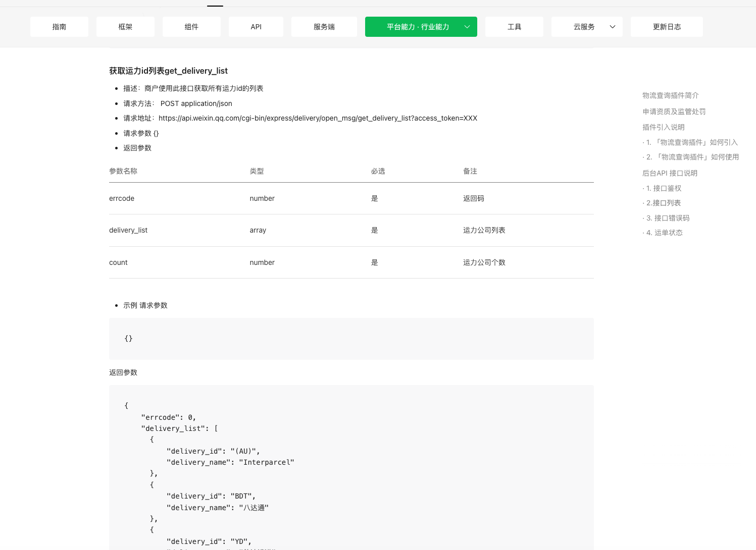Go to 插件引入说明 section
The width and height of the screenshot is (756, 550).
coord(664,127)
